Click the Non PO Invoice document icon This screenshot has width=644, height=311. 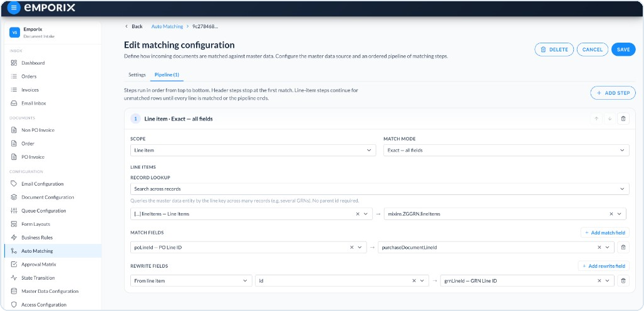(x=14, y=130)
